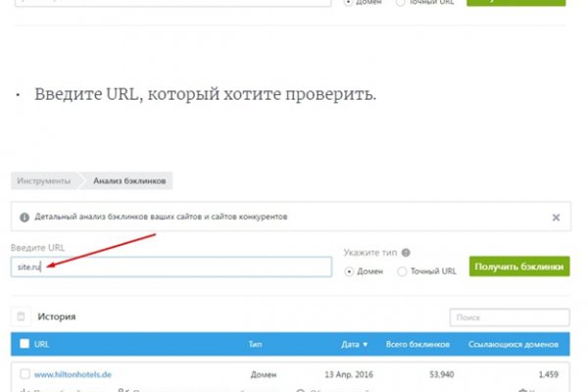The width and height of the screenshot is (588, 392).
Task: Close the backlink analysis info banner
Action: tap(556, 217)
